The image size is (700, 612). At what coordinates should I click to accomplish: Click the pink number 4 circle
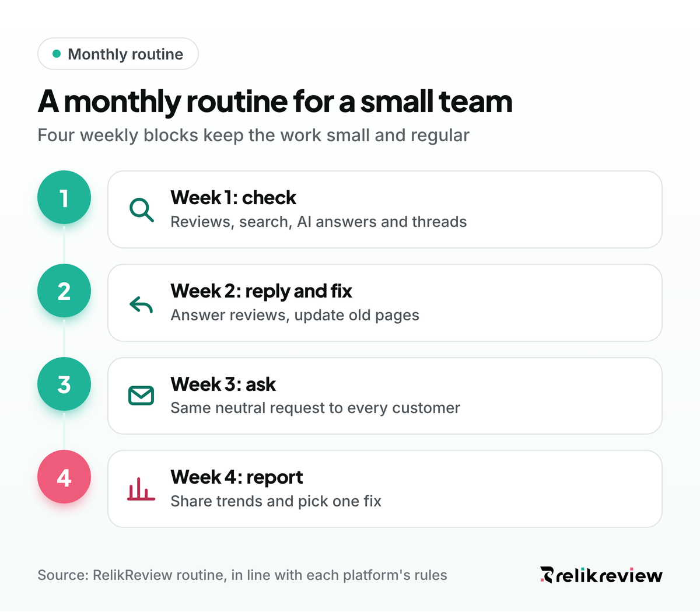pos(64,477)
